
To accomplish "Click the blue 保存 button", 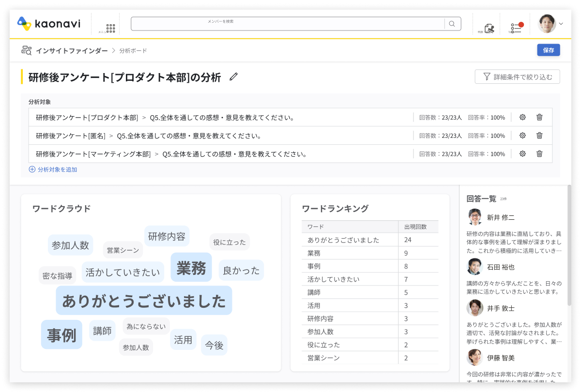I will click(x=549, y=50).
